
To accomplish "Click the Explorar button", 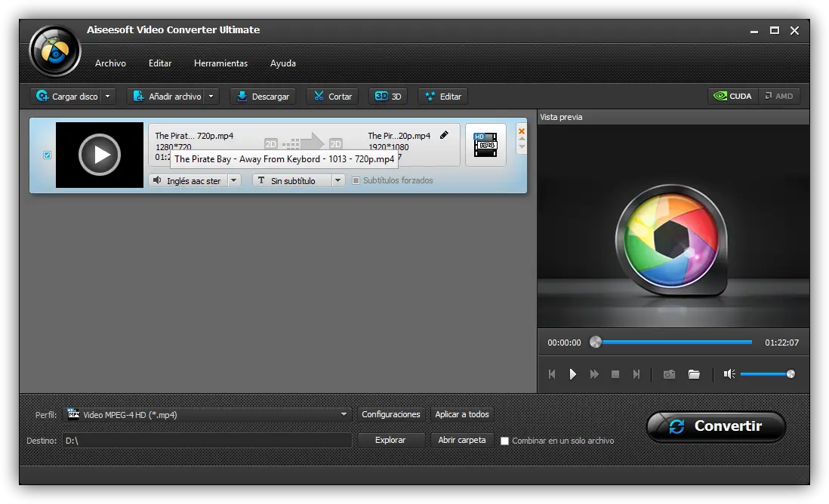I will pos(390,440).
